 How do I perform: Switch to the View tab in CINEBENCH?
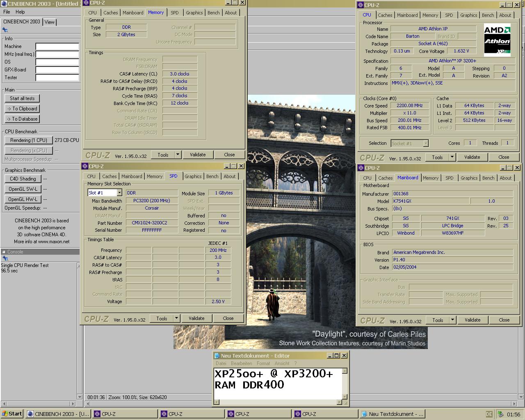(x=50, y=22)
